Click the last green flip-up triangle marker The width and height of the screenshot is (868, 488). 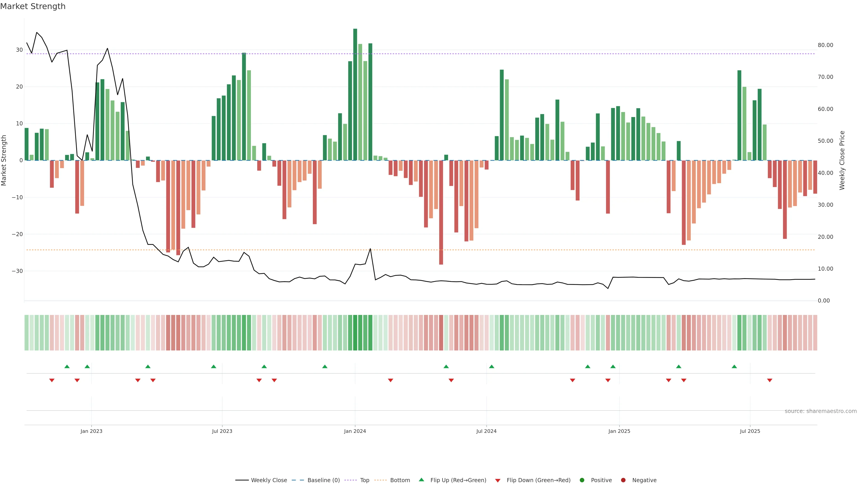click(734, 366)
